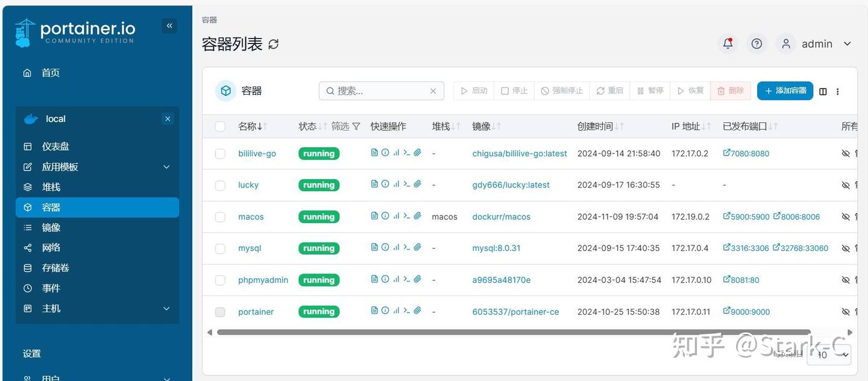Switch to the 容器 sidebar section

(x=51, y=207)
